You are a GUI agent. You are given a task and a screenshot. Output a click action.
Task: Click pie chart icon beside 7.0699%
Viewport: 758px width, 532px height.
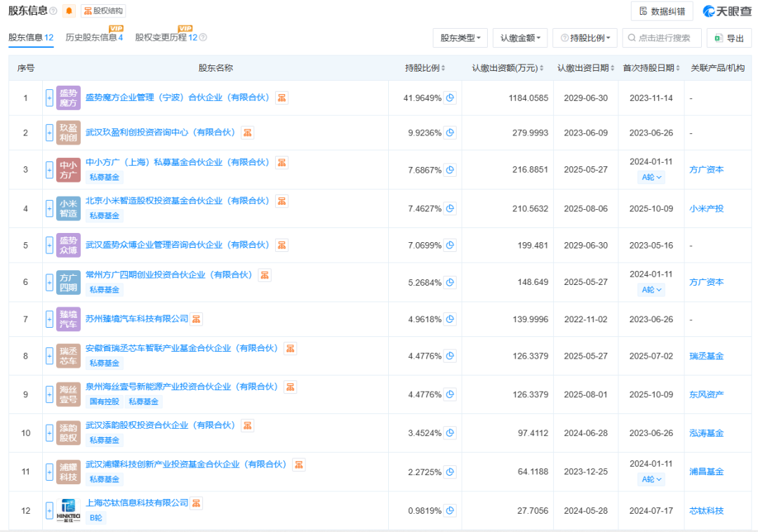(450, 245)
